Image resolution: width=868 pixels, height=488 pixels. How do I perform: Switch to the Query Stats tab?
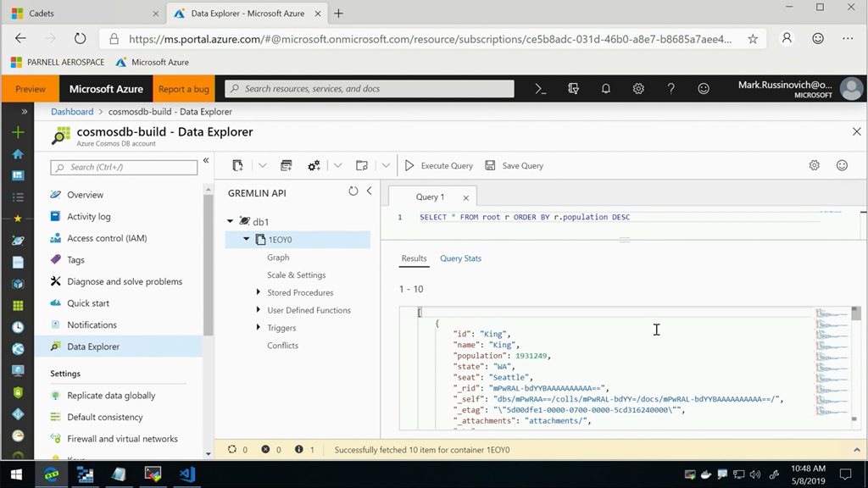[460, 258]
